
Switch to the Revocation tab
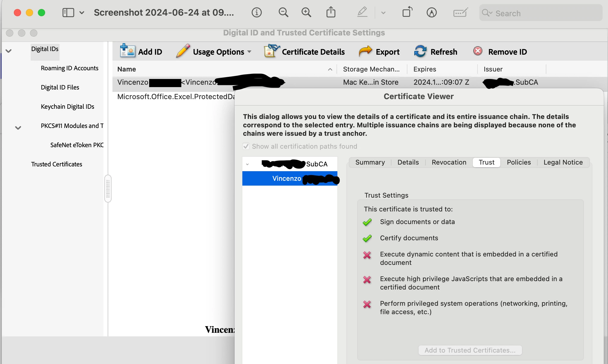[449, 162]
